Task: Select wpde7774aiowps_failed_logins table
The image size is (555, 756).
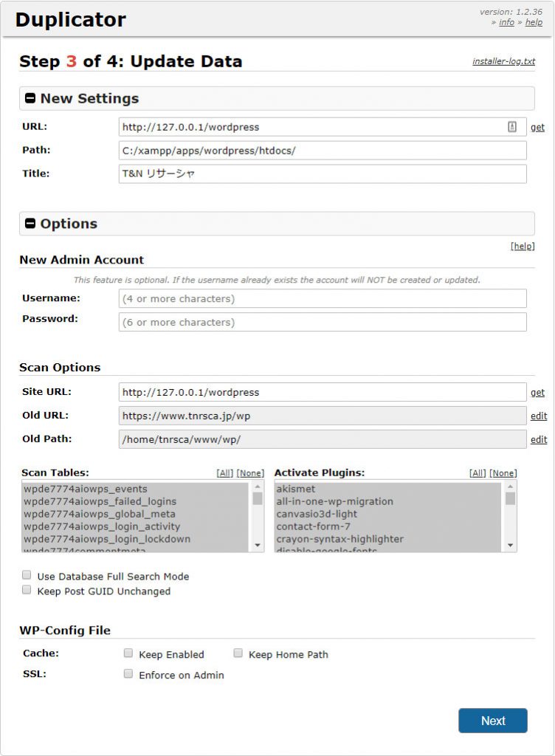Action: 135,501
